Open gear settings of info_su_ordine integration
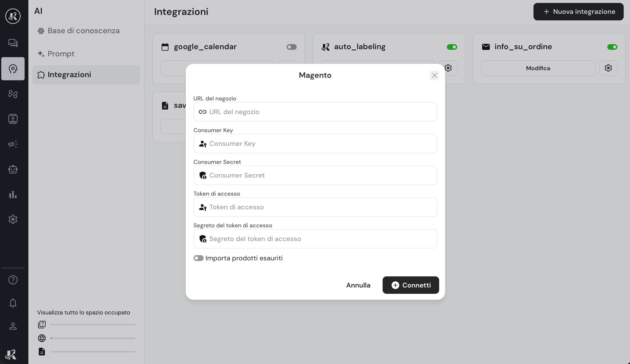630x364 pixels. pyautogui.click(x=608, y=68)
